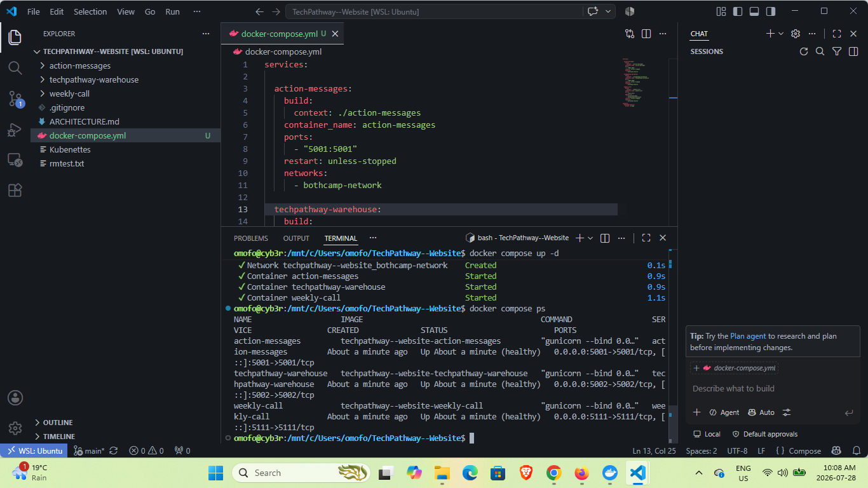Open the Source Control view icon
The height and width of the screenshot is (488, 868).
coord(15,98)
